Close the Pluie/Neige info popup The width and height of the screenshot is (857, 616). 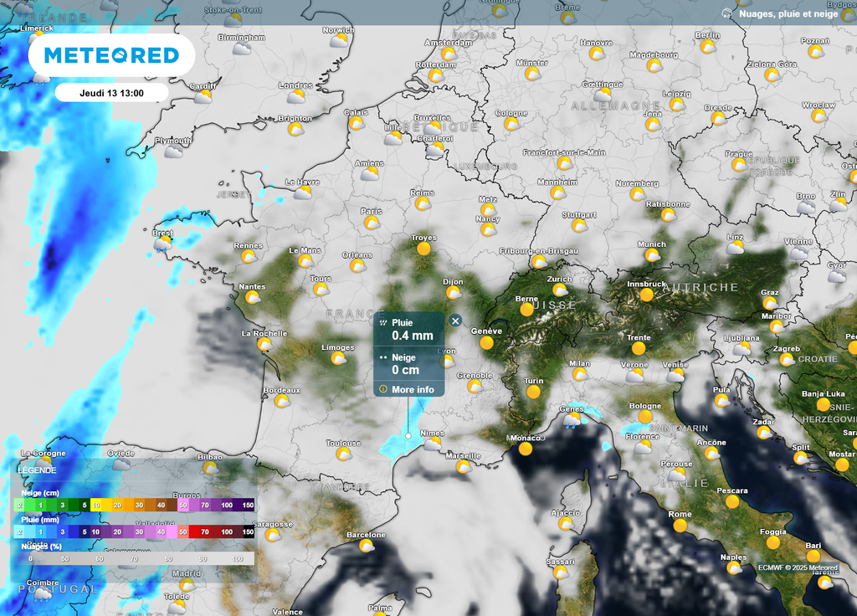(455, 321)
